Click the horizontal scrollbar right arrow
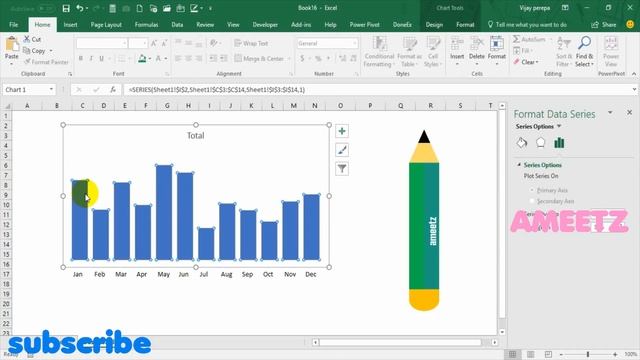Screen dimensions: 640x360 tap(495, 342)
